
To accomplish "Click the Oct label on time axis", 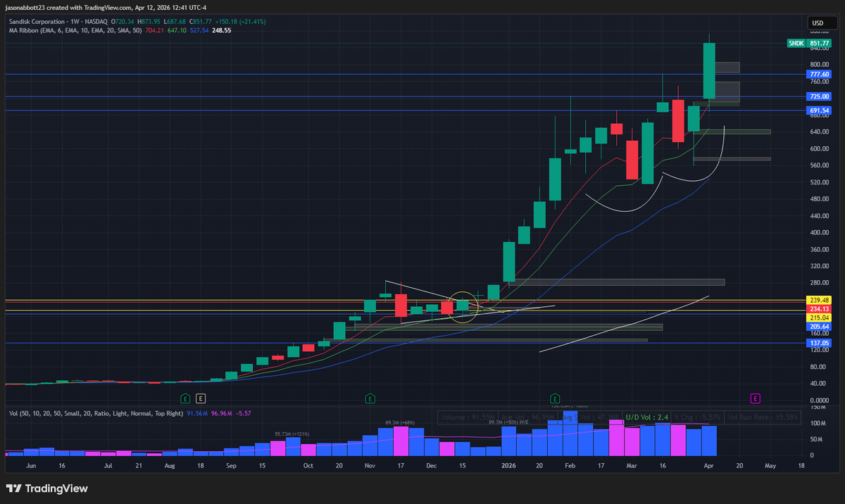I will tap(308, 465).
